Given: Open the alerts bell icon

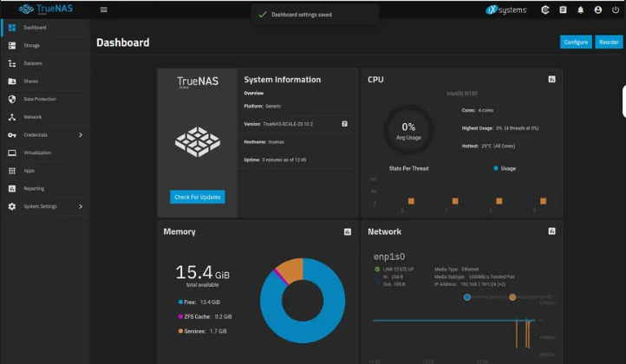Looking at the screenshot, I should click(578, 10).
